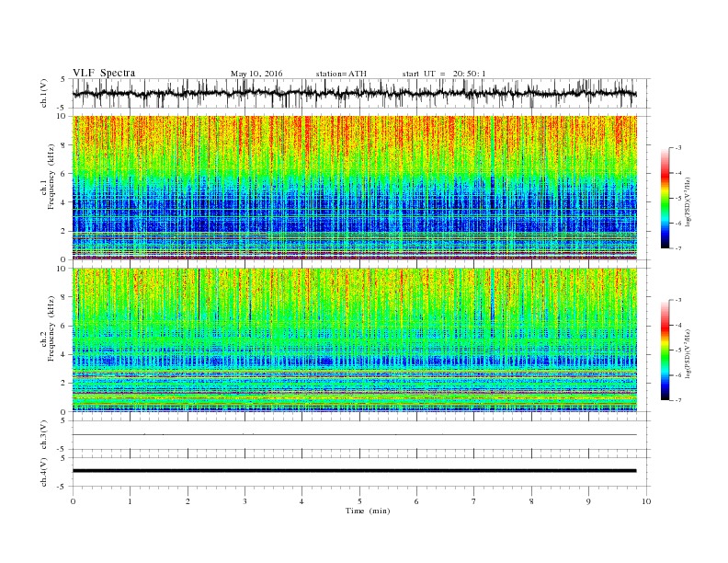Click the thick ch.4(V) signal band
The height and width of the screenshot is (563, 728).
tap(354, 471)
